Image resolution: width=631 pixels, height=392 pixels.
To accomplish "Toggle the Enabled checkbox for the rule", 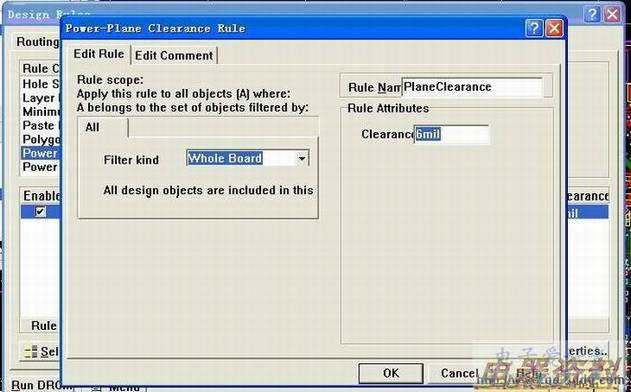I will (x=40, y=211).
